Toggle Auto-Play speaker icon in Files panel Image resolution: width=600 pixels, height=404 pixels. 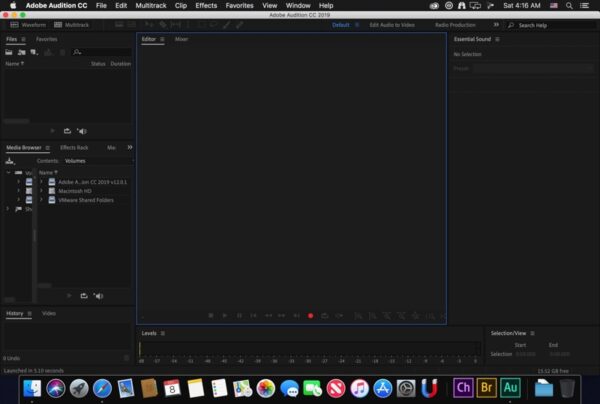coord(82,131)
